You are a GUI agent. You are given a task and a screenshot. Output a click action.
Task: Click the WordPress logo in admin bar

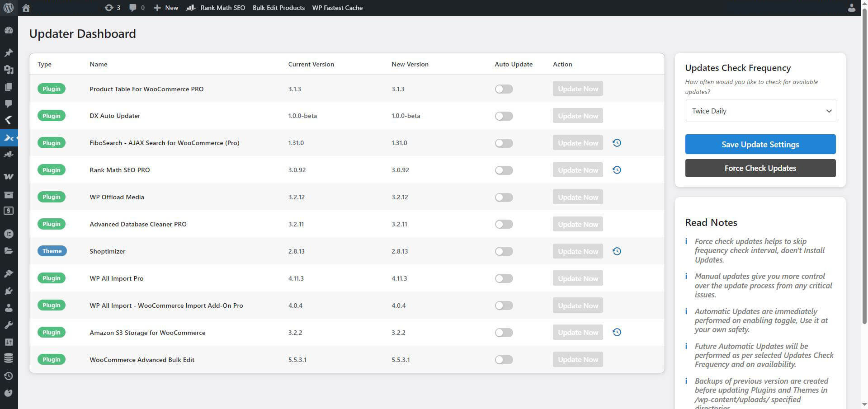click(x=9, y=8)
